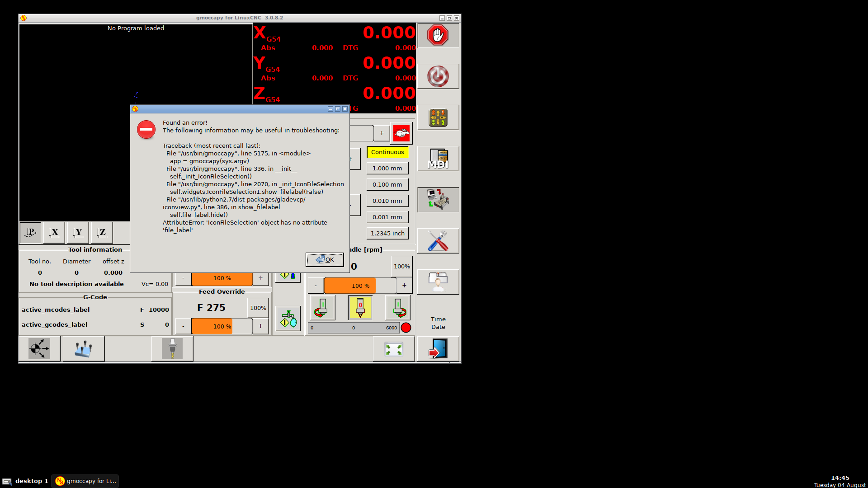The width and height of the screenshot is (868, 488).
Task: Switch to auto mode machine icon
Action: pyautogui.click(x=438, y=200)
